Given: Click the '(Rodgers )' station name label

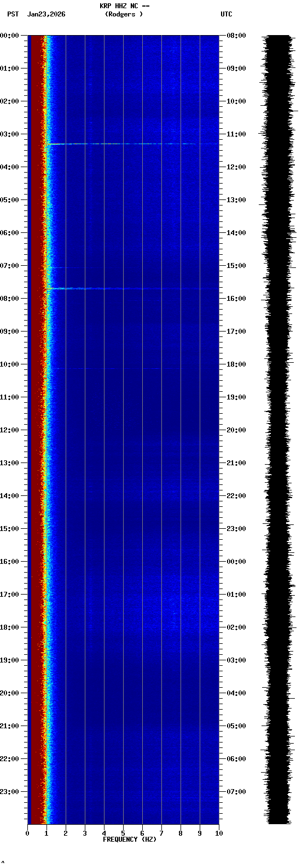Looking at the screenshot, I should coord(124,14).
